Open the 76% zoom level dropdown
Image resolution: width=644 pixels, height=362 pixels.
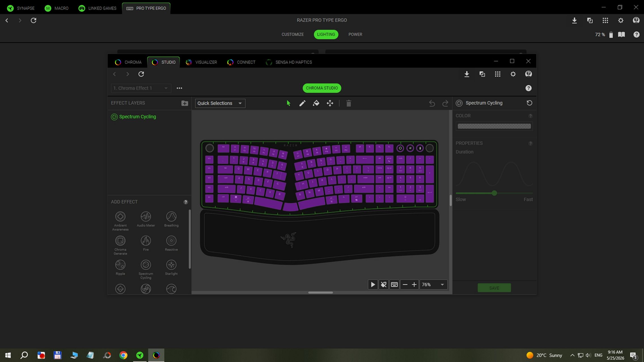(433, 284)
